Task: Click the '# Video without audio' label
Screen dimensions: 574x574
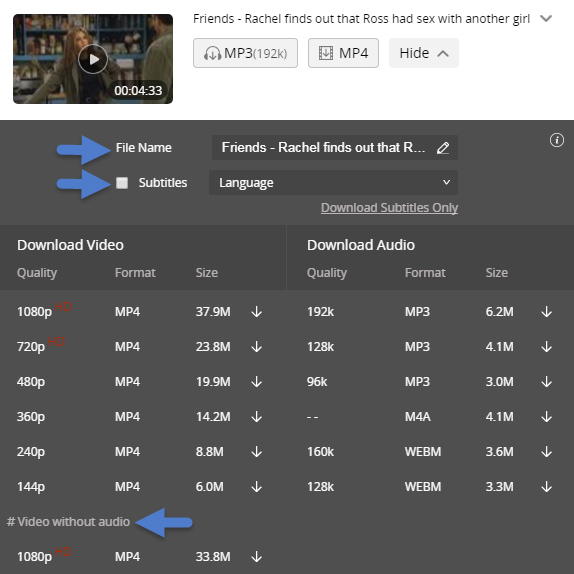Action: coord(68,522)
